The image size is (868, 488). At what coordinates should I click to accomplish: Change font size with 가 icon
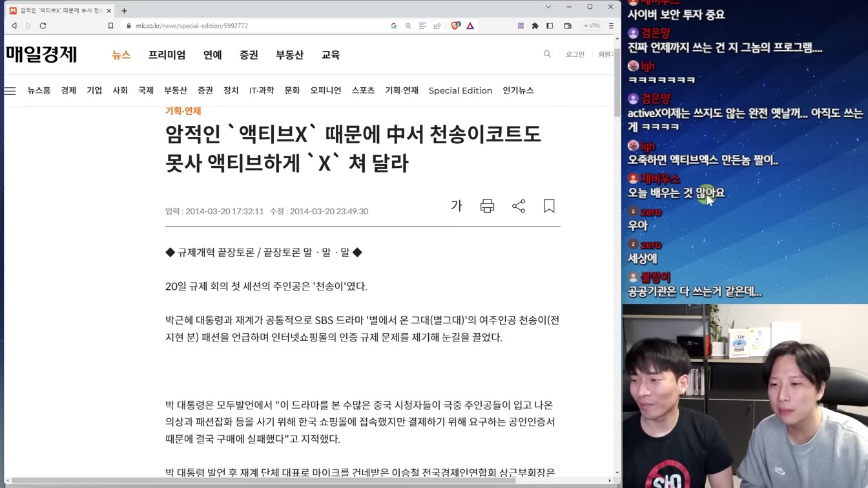click(457, 206)
